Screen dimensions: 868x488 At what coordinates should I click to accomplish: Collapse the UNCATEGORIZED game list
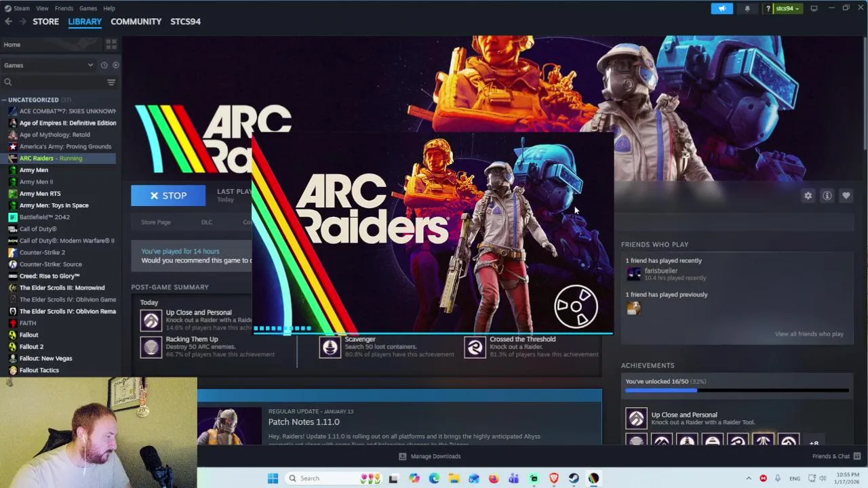tap(4, 100)
